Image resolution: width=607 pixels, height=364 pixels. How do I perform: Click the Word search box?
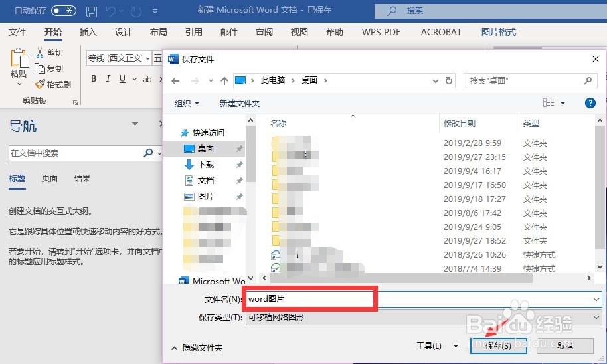coord(491,11)
